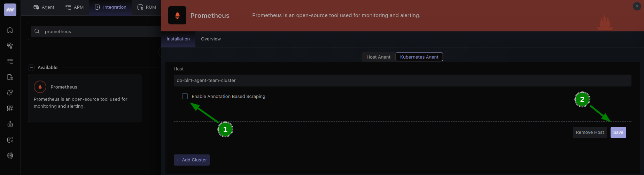Open the infrastructure icon in the sidebar

(10, 46)
